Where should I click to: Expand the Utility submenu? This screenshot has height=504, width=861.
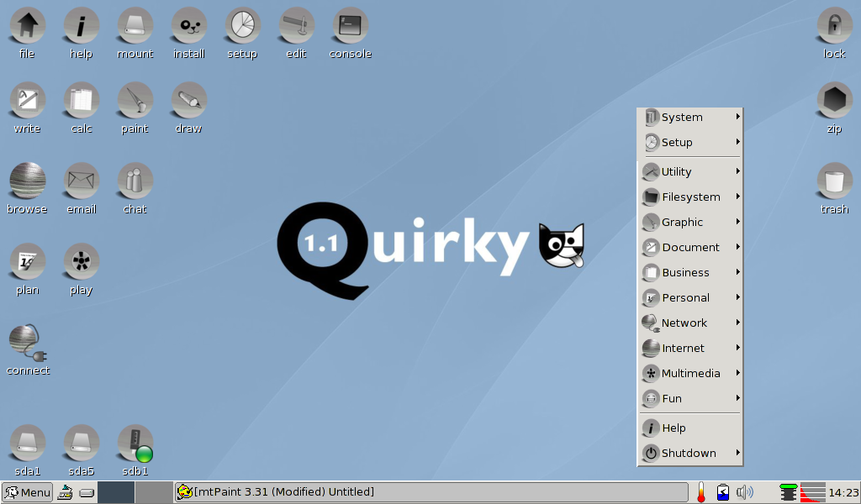tap(690, 171)
